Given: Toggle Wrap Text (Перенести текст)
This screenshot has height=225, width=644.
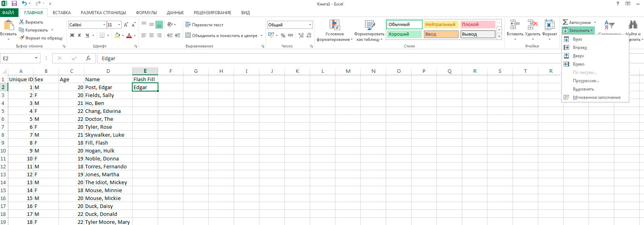Looking at the screenshot, I should [x=204, y=25].
